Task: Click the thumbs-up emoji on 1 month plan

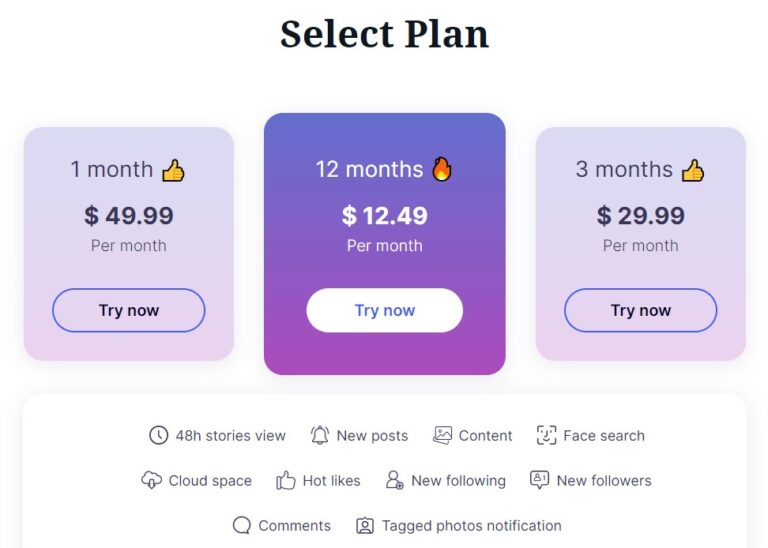Action: tap(173, 170)
